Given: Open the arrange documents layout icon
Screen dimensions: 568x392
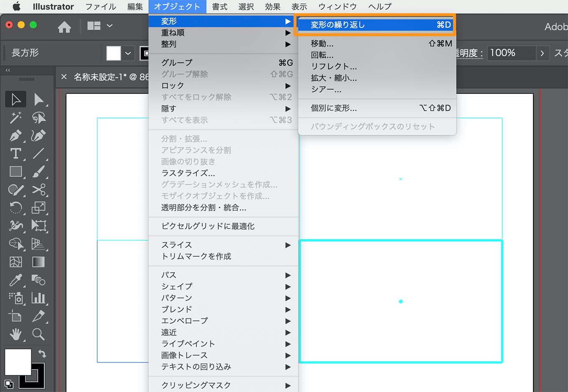Looking at the screenshot, I should [x=94, y=26].
